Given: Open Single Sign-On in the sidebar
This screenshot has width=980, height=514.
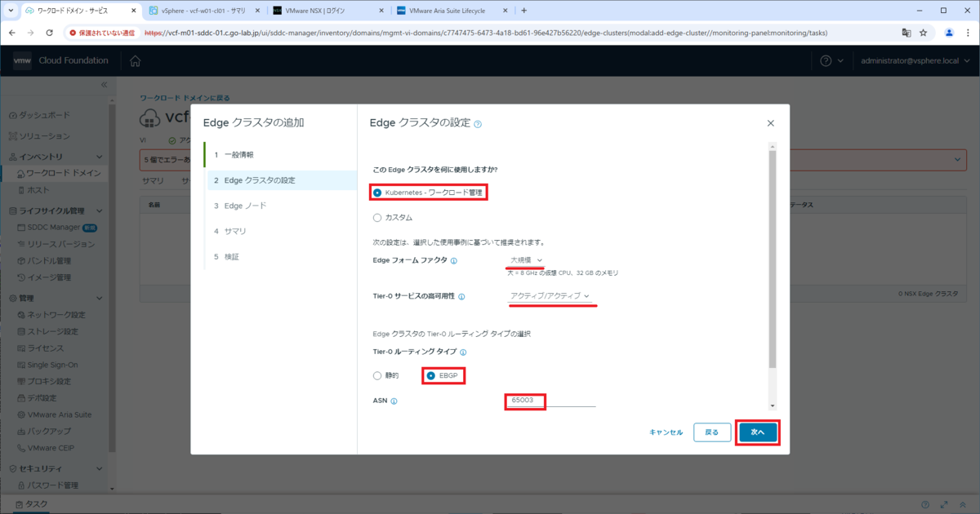Looking at the screenshot, I should (x=53, y=364).
